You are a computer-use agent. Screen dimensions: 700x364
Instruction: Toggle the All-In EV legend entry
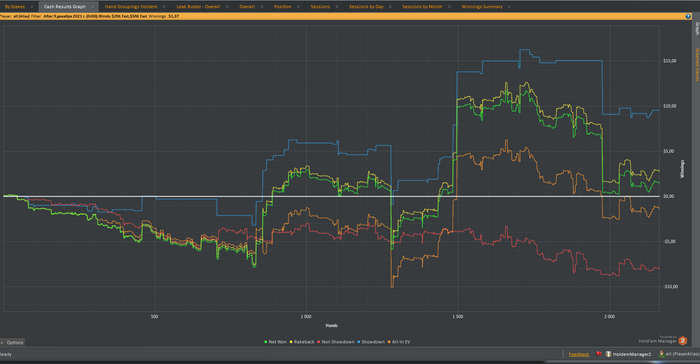tap(399, 342)
